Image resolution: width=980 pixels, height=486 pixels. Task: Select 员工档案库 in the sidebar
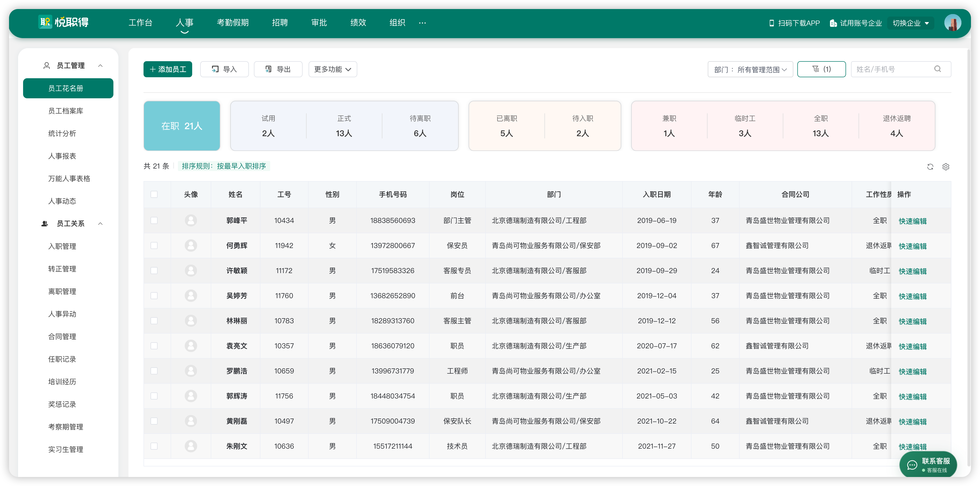65,111
